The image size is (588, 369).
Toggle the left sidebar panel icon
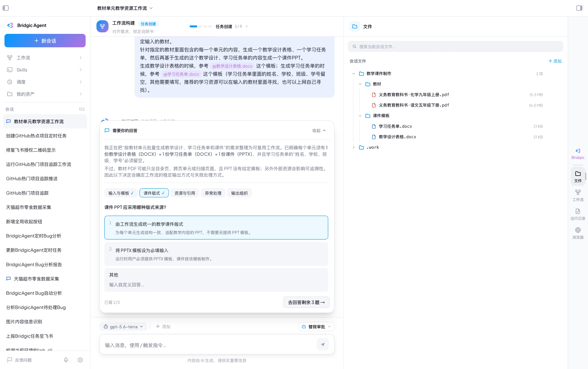[x=6, y=8]
